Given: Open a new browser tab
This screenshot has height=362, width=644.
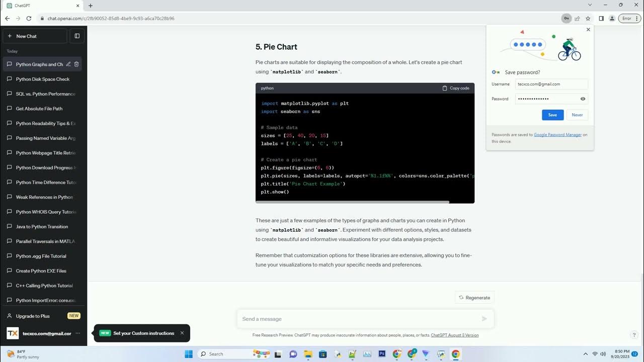Looking at the screenshot, I should click(x=91, y=6).
